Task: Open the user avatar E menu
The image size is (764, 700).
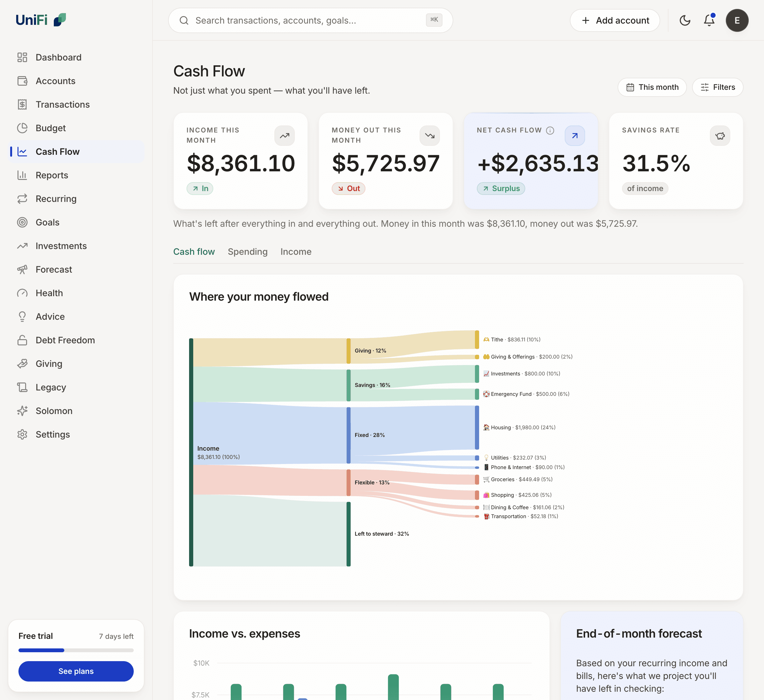Action: tap(737, 20)
